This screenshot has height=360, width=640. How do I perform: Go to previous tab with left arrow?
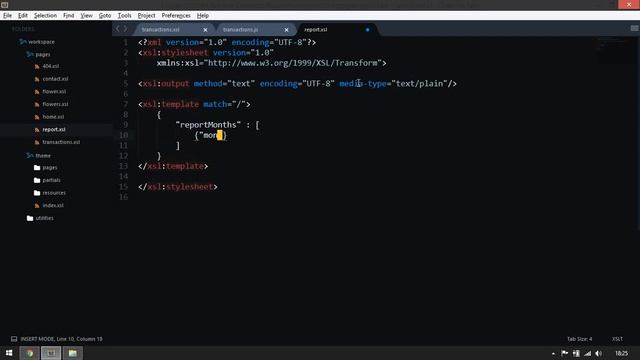tap(118, 29)
